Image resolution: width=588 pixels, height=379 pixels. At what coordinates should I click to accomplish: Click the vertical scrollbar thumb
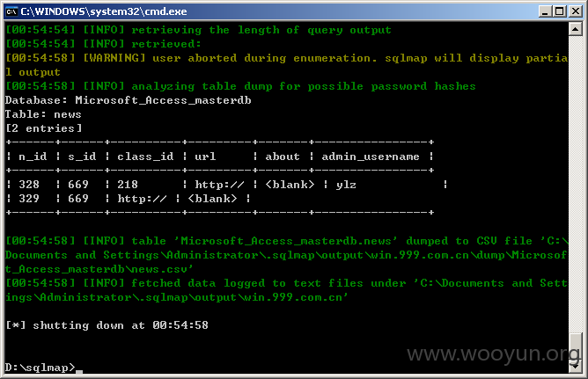click(x=576, y=346)
